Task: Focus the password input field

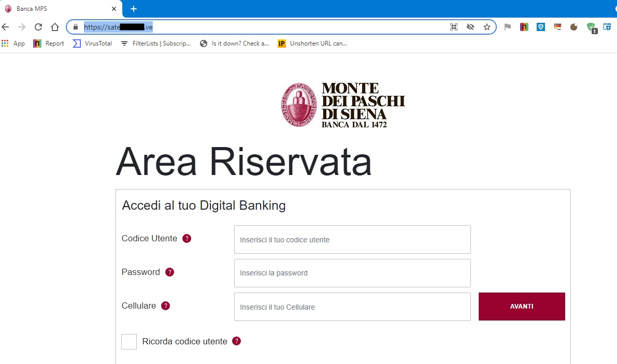Action: point(352,273)
